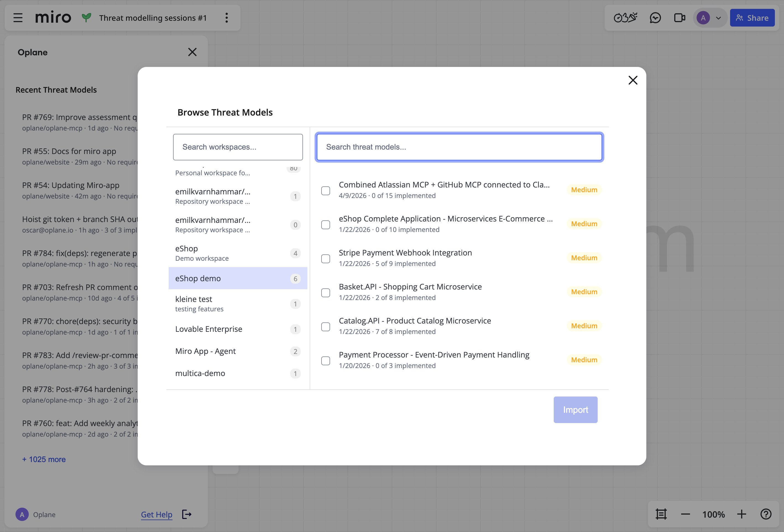
Task: Click the Payment Processor Event-Driven Payment Handling title
Action: click(x=434, y=354)
